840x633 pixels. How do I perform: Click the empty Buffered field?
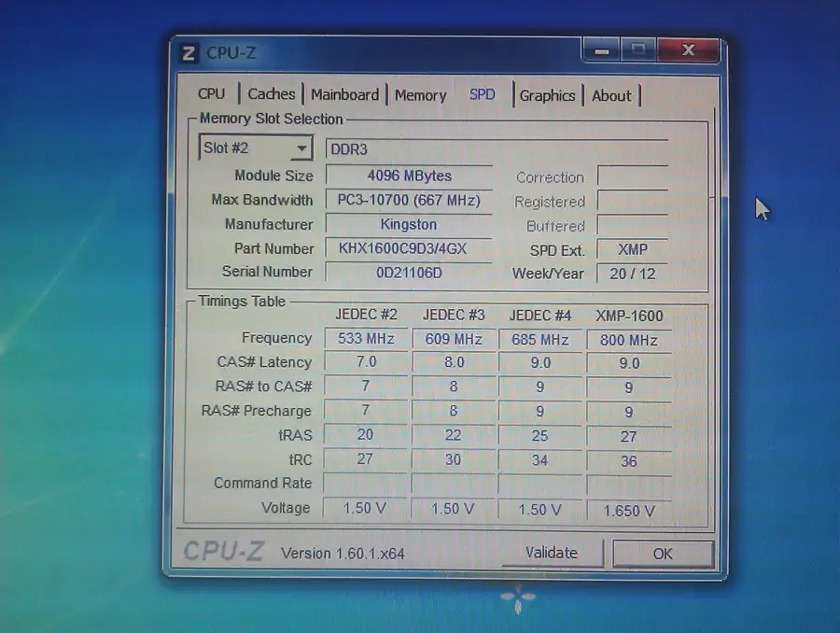pos(633,226)
